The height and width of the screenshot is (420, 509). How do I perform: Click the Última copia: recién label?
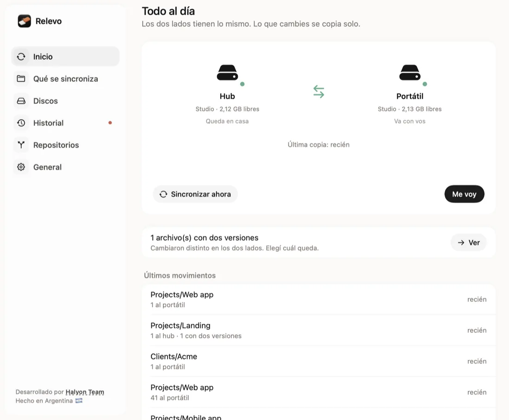318,144
